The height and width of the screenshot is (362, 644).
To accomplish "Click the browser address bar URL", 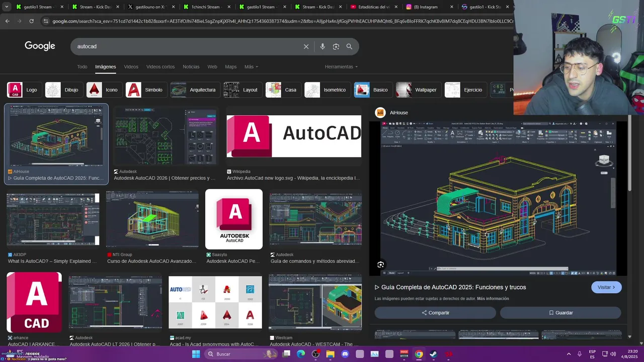I will point(282,21).
